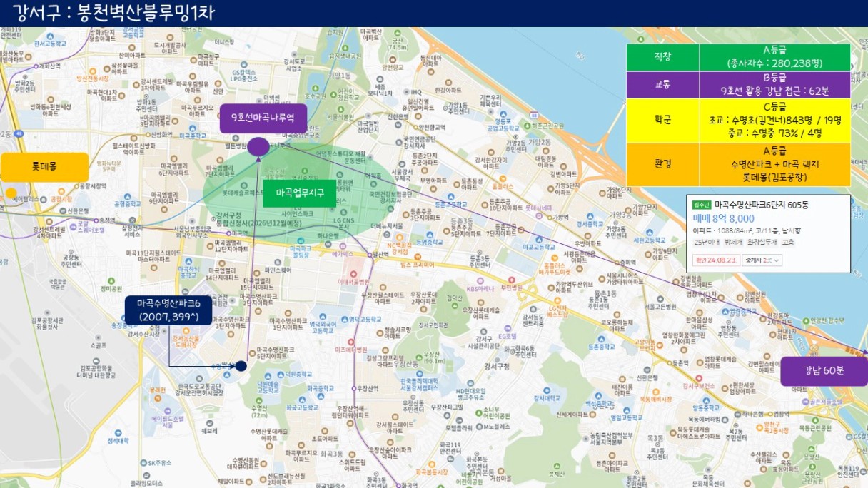Click the 마곡수명산파크 5단지아파트 label
868x488 pixels.
tap(275, 352)
